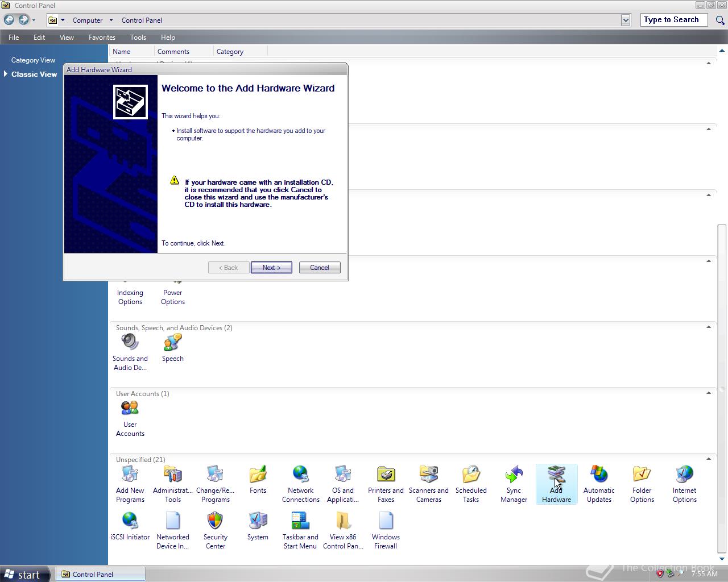Open the File menu
The image size is (728, 582).
tap(14, 37)
